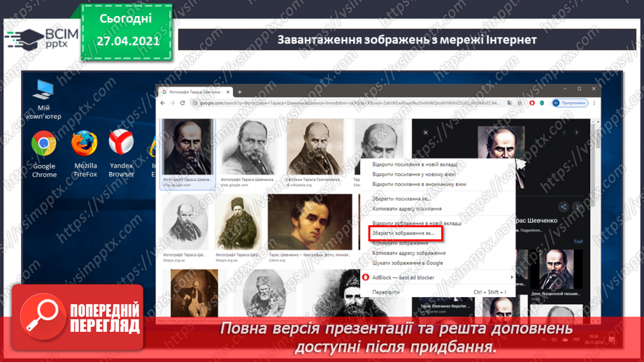This screenshot has height=362, width=644.
Task: Select Тарас Шевченко – біографія painting thumbnail
Action: 310,229
